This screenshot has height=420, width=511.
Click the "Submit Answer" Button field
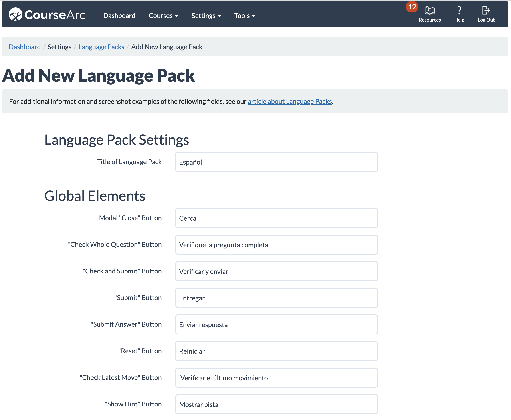[x=276, y=325]
